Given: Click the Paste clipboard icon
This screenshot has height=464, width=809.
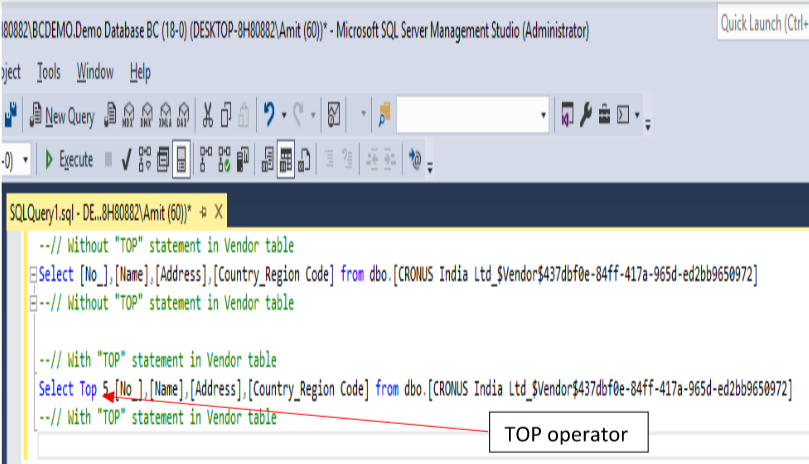Looking at the screenshot, I should 244,115.
